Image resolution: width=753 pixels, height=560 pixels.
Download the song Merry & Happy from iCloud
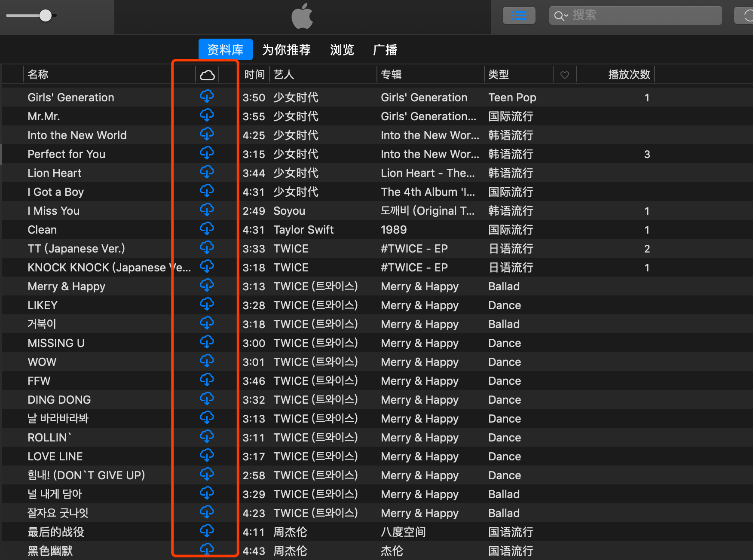click(x=207, y=286)
